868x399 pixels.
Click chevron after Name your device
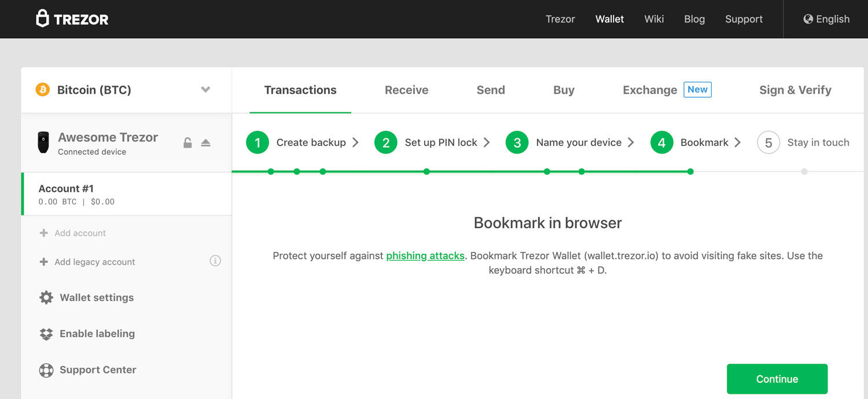pos(631,142)
